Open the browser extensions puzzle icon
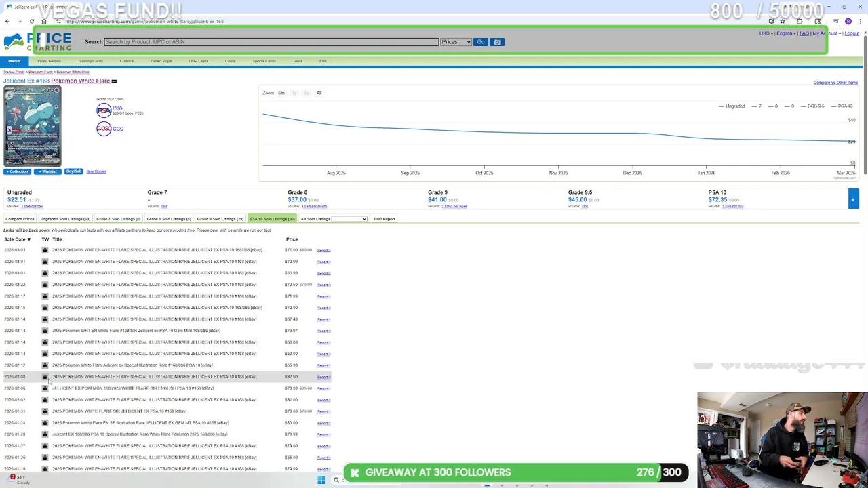Screen dimensions: 868x488 799,22
